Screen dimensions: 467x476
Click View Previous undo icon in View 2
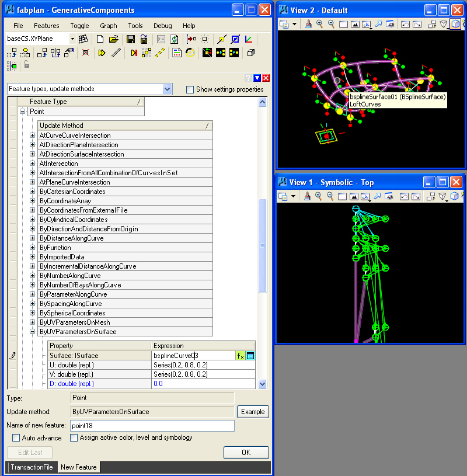(x=405, y=25)
